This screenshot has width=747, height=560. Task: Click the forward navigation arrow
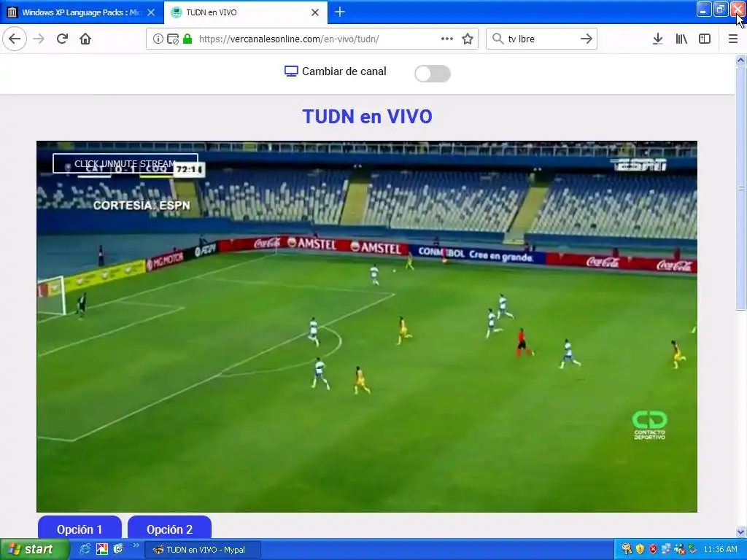point(39,39)
